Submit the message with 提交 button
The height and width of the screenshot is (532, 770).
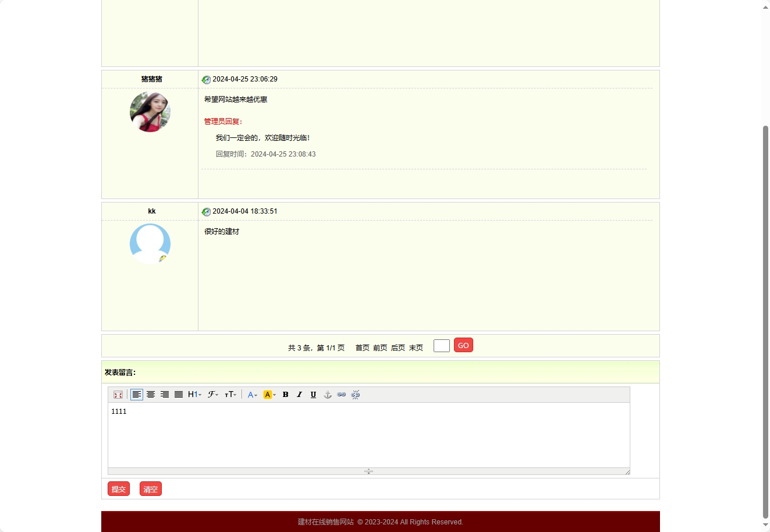pyautogui.click(x=118, y=489)
